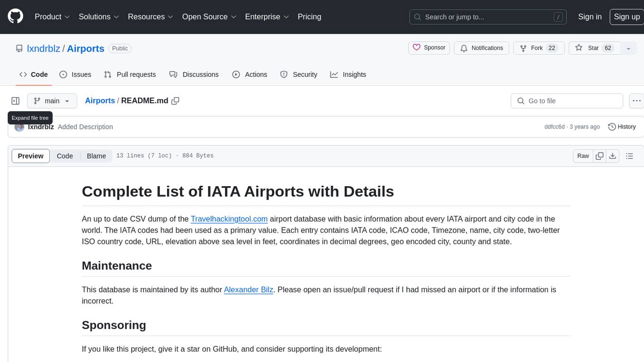644x362 pixels.
Task: Select the Preview view
Action: 31,156
